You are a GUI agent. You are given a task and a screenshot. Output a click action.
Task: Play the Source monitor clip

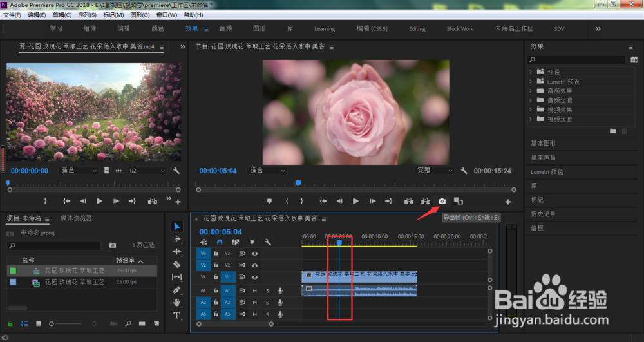pyautogui.click(x=99, y=201)
